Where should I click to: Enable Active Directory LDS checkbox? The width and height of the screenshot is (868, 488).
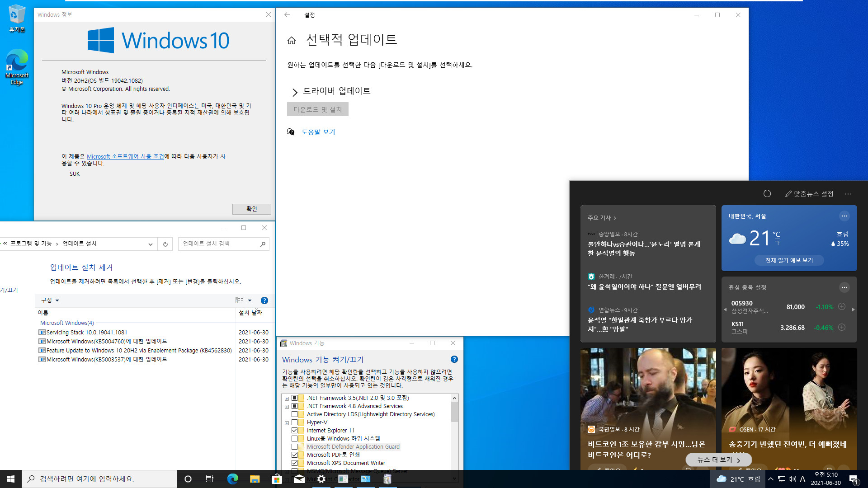click(294, 414)
